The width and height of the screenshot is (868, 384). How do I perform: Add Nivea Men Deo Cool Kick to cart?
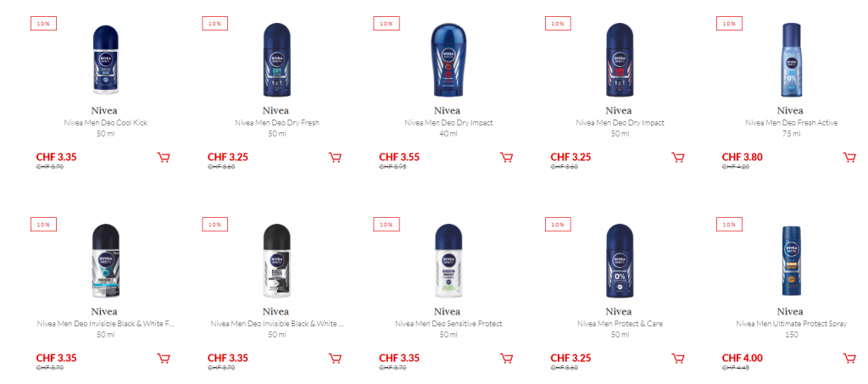click(164, 158)
